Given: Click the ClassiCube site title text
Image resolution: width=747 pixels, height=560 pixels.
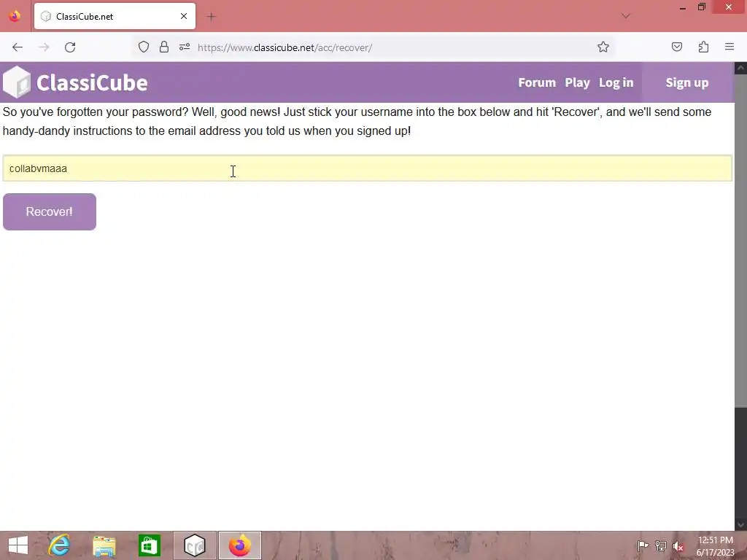Looking at the screenshot, I should pyautogui.click(x=92, y=83).
